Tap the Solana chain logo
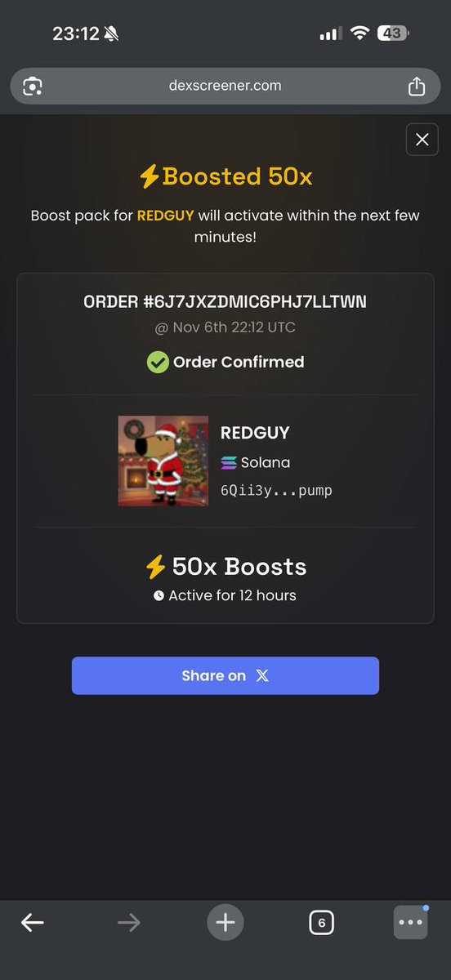This screenshot has height=980, width=451. (229, 462)
